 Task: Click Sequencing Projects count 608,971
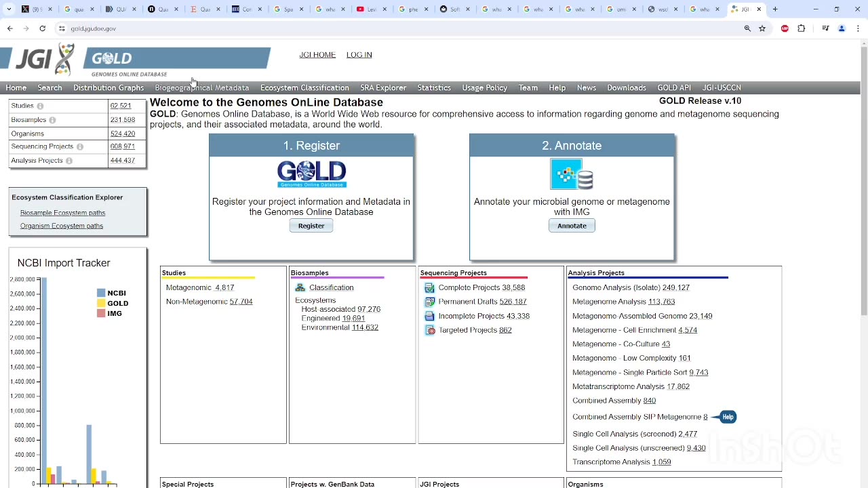(123, 147)
